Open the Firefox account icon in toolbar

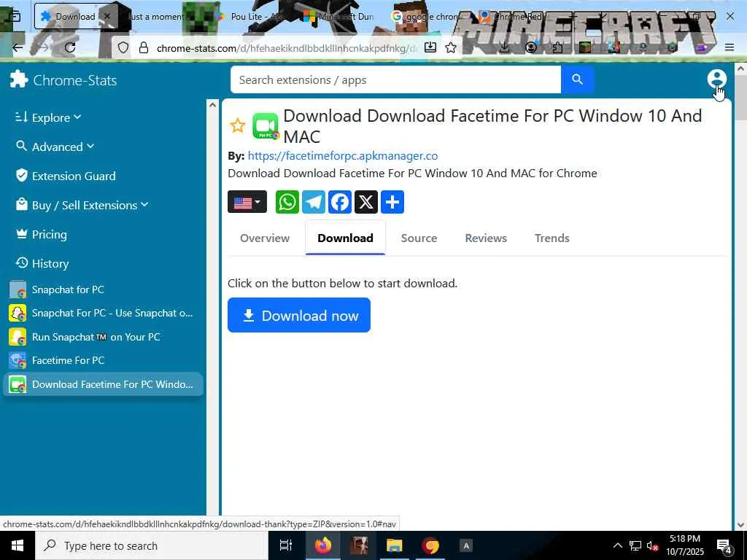coord(531,47)
